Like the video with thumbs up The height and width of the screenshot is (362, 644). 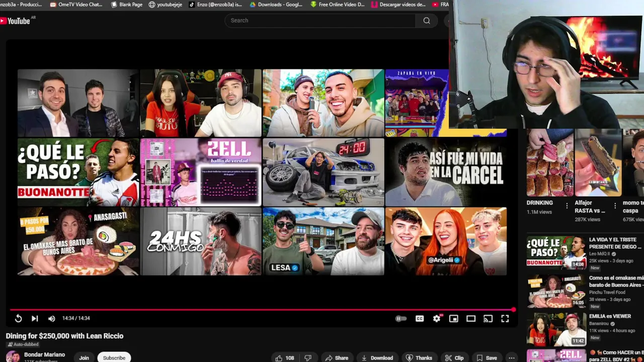pyautogui.click(x=285, y=358)
